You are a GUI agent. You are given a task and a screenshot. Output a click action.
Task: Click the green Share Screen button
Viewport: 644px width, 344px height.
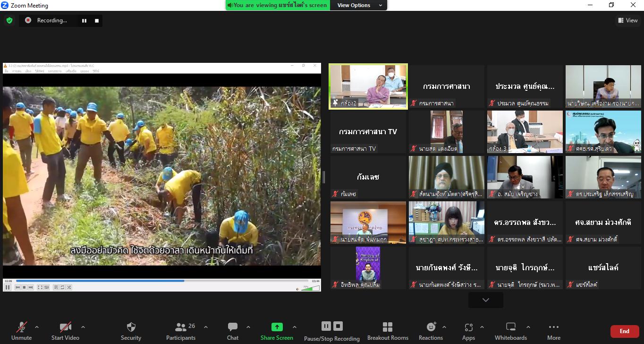click(277, 331)
